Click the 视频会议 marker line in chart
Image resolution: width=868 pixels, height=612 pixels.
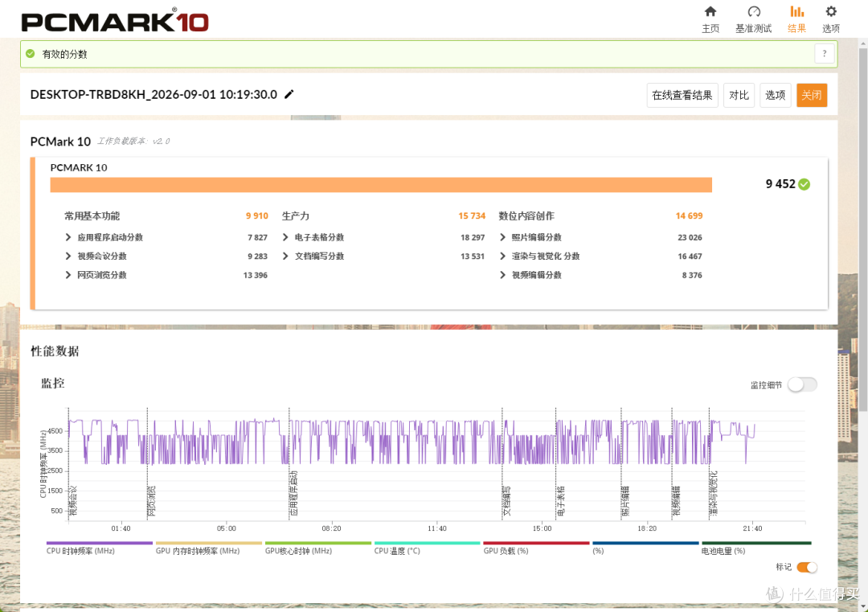pyautogui.click(x=68, y=464)
